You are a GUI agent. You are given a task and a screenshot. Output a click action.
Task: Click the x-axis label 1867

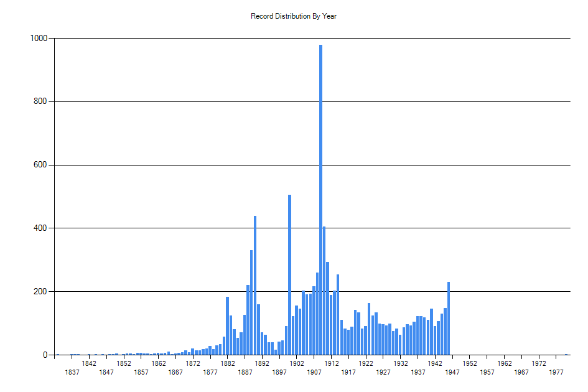pos(175,372)
